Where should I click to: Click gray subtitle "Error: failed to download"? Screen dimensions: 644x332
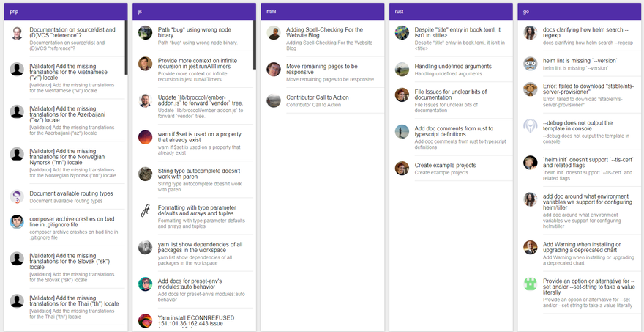584,102
